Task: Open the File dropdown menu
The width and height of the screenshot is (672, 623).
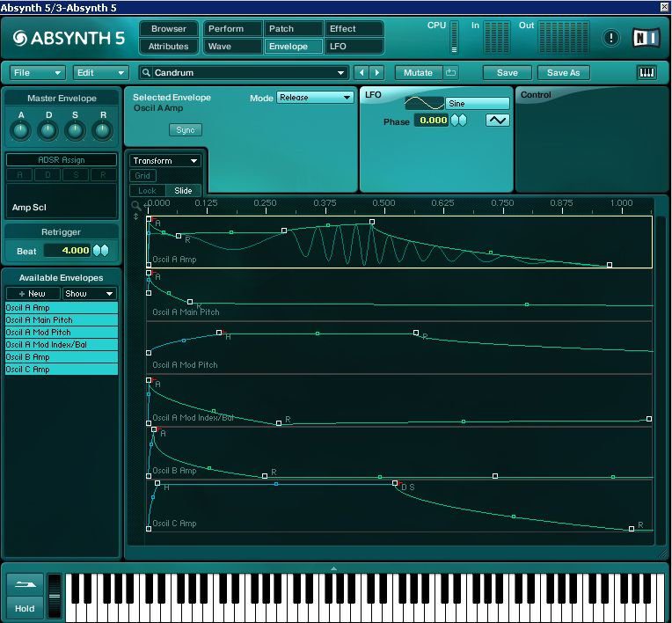Action: tap(37, 72)
